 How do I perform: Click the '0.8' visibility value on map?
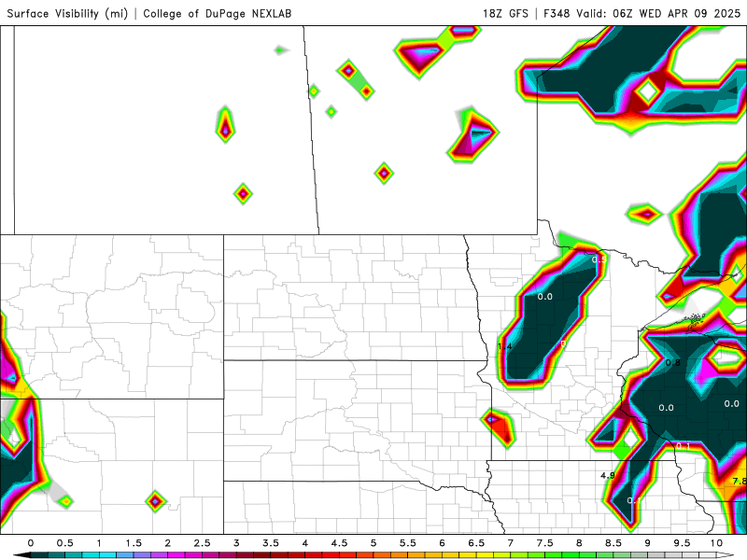tap(672, 362)
